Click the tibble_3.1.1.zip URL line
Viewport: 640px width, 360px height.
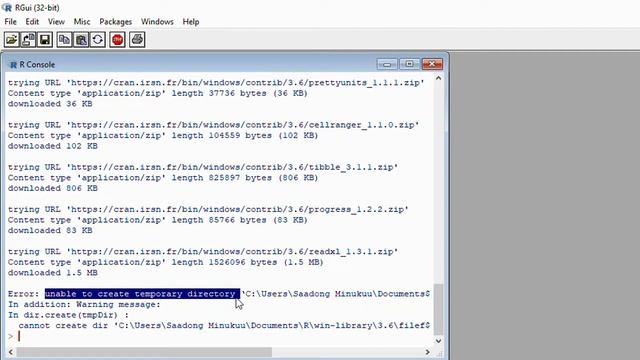click(x=203, y=167)
